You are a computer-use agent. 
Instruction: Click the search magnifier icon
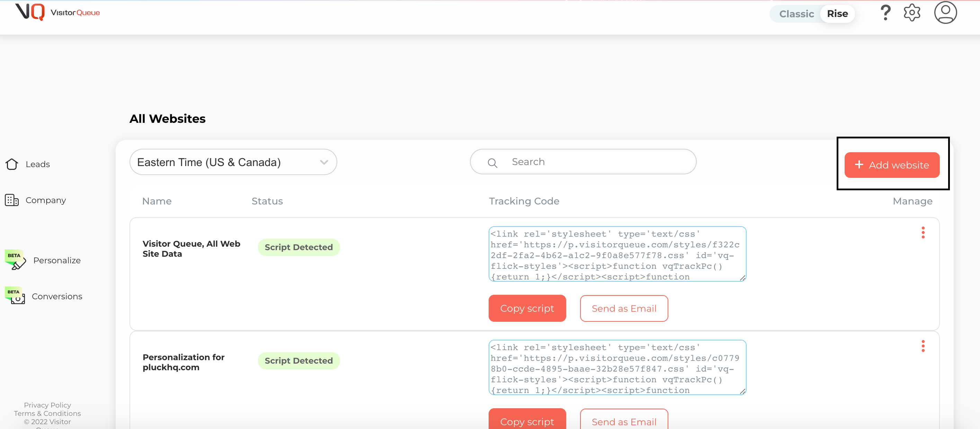[492, 163]
